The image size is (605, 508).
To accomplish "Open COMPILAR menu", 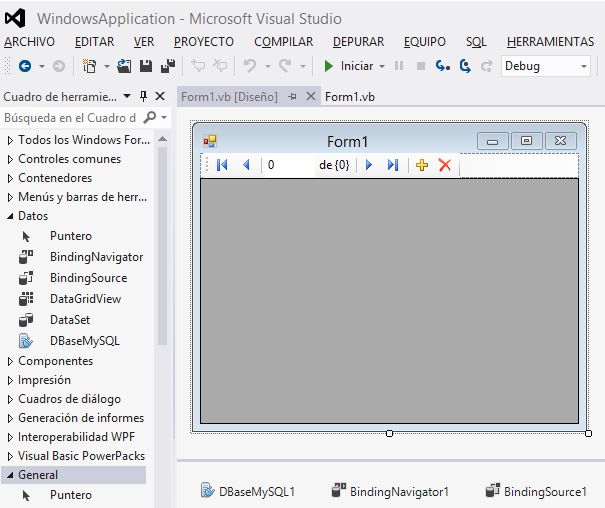I will pos(284,42).
